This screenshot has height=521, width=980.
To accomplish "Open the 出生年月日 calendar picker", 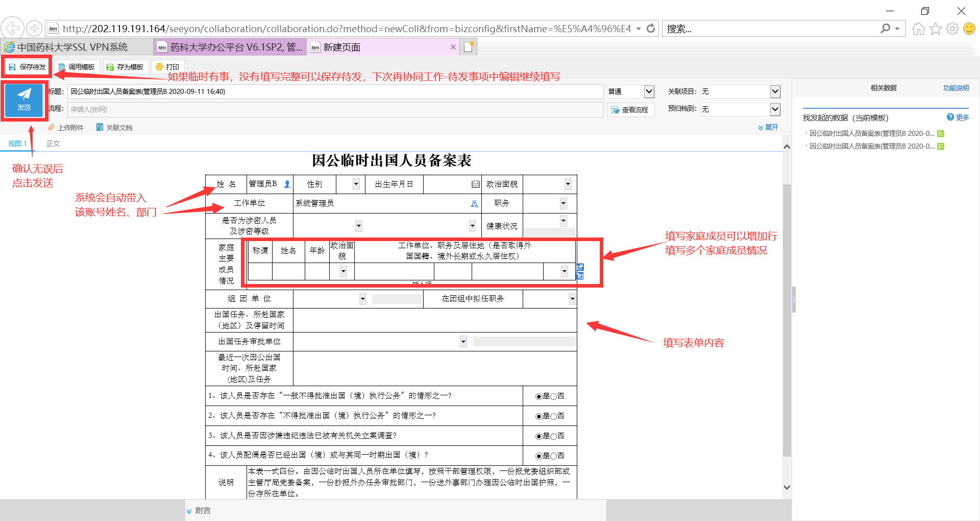I will point(475,184).
